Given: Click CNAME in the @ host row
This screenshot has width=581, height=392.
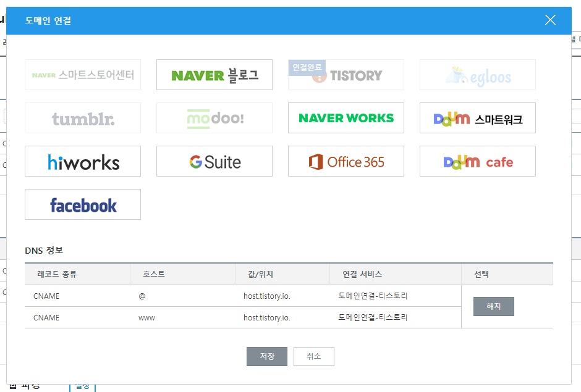Looking at the screenshot, I should (x=46, y=296).
